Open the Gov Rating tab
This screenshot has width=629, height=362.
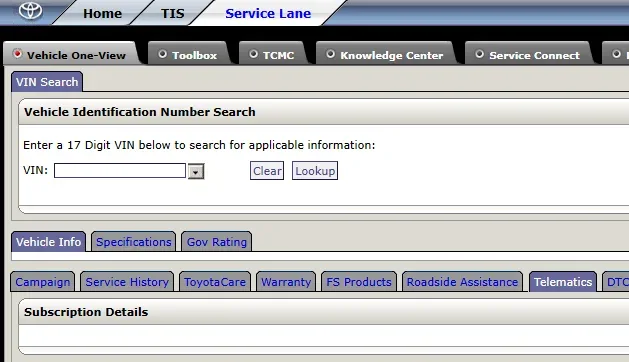coord(217,242)
